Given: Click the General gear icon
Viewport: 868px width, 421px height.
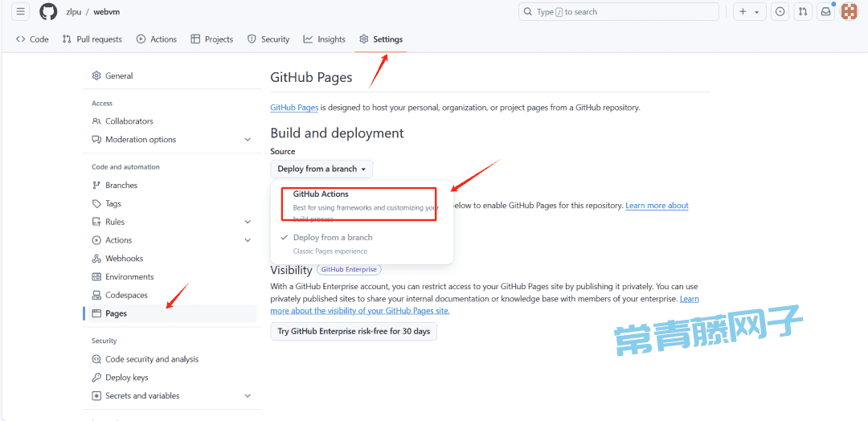Looking at the screenshot, I should 96,76.
